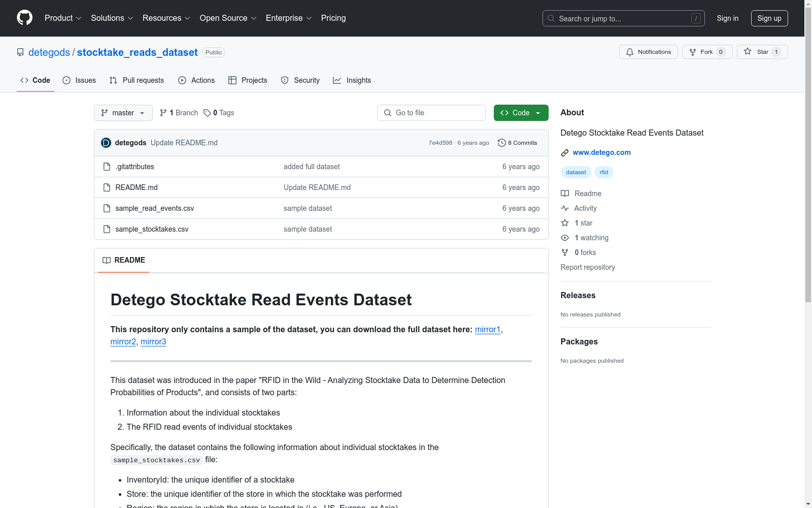The width and height of the screenshot is (812, 508).
Task: Select the Security tab
Action: point(300,80)
